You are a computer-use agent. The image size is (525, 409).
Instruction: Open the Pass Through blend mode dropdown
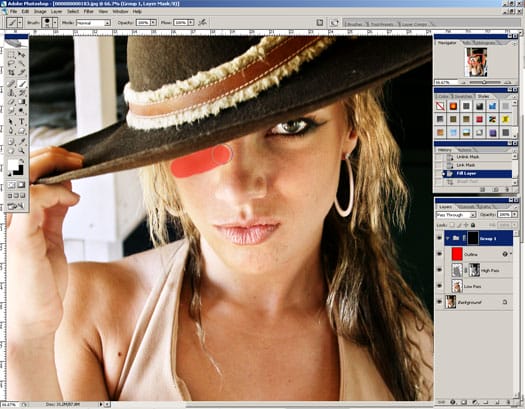point(473,215)
